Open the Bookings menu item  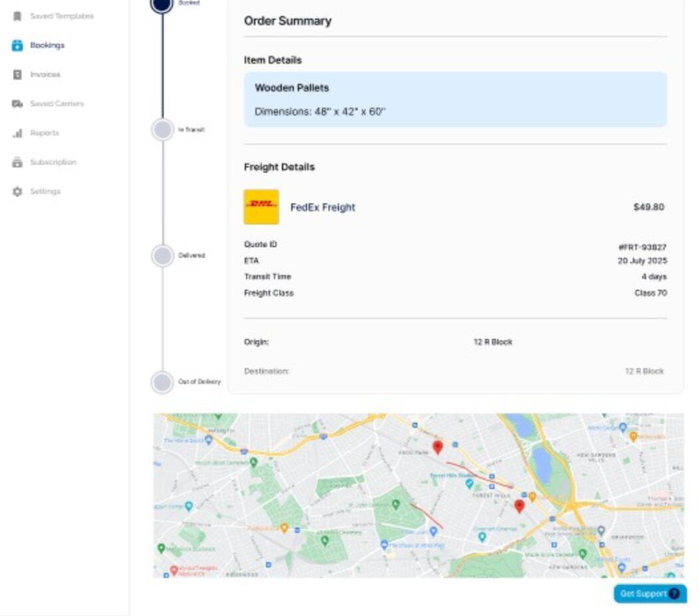coord(47,45)
